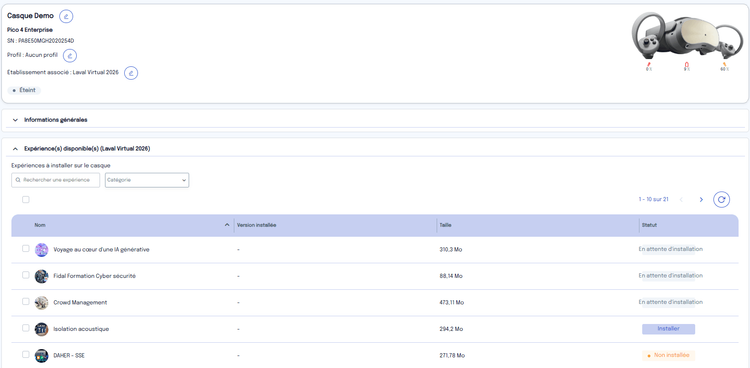Screen dimensions: 750x368
Task: Click the search magnifier icon
Action: (18, 180)
